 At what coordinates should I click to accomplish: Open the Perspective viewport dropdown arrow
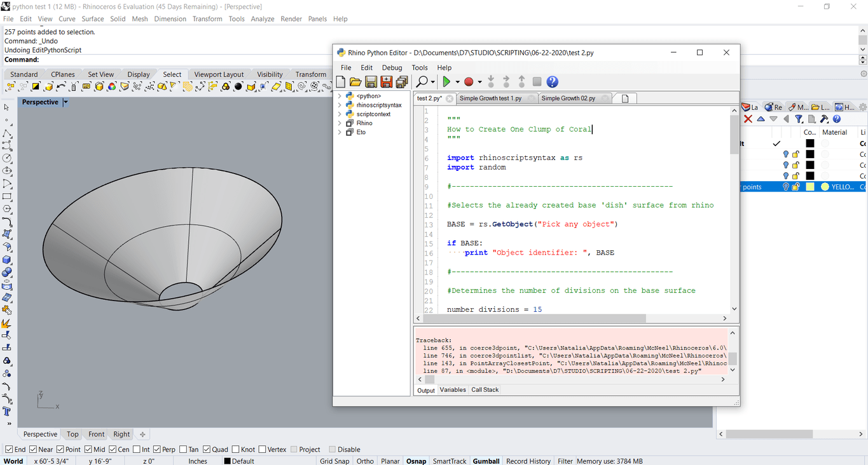(x=65, y=102)
